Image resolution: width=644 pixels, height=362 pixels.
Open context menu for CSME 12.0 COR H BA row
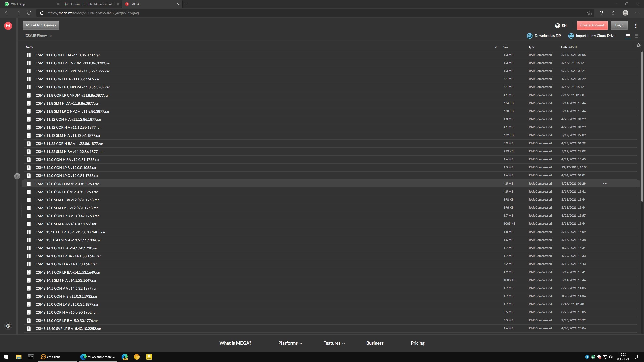(x=605, y=184)
